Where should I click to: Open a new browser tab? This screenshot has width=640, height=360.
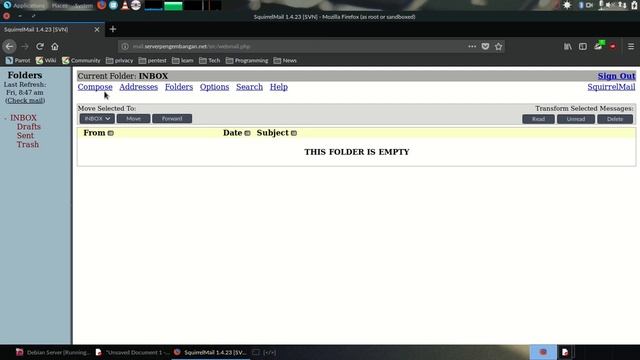click(x=113, y=29)
